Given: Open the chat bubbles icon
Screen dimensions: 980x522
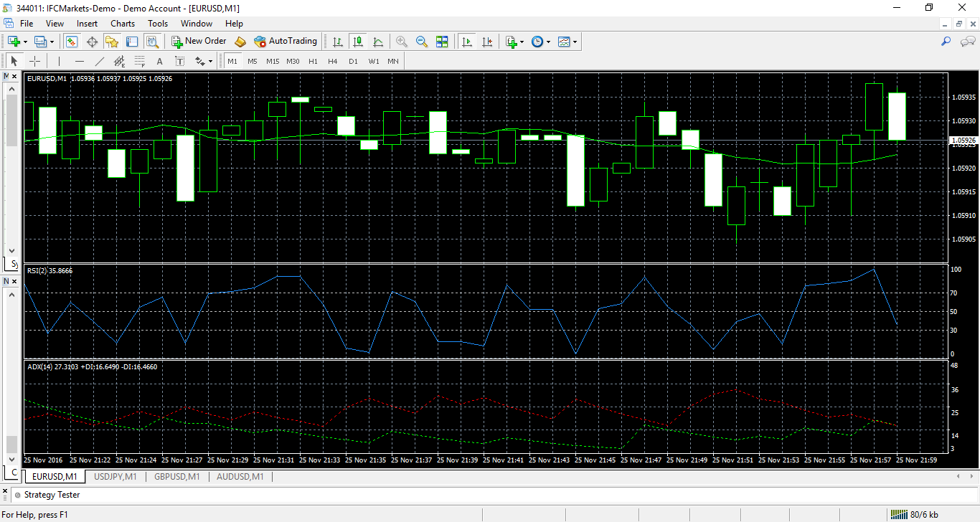Looking at the screenshot, I should tap(966, 42).
